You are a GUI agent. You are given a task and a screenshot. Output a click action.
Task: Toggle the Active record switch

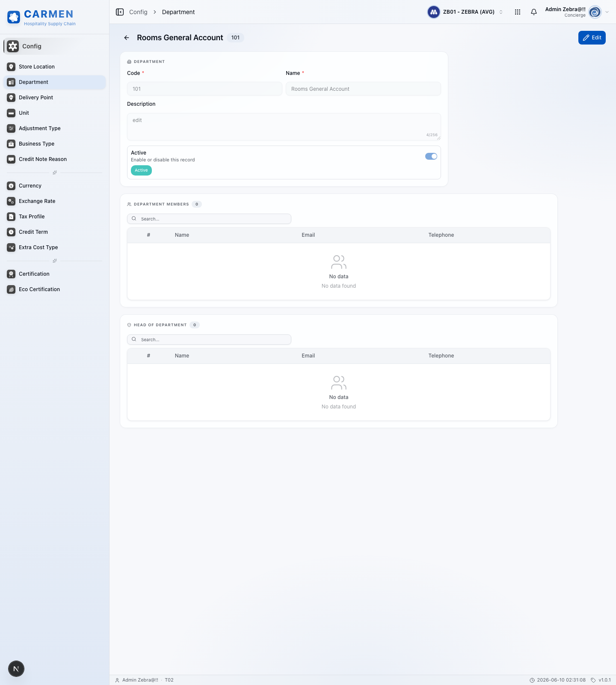[x=431, y=156]
